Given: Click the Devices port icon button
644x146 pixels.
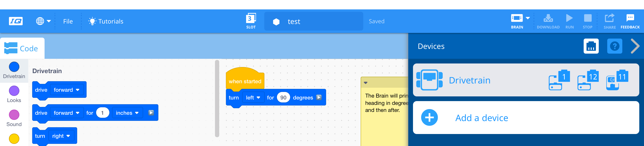Looking at the screenshot, I should (591, 46).
